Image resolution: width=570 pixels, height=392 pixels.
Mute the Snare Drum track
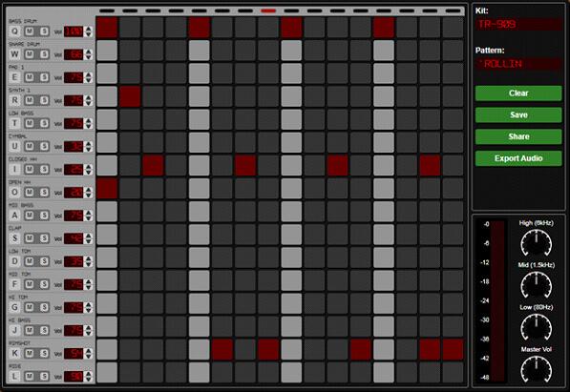pos(30,54)
